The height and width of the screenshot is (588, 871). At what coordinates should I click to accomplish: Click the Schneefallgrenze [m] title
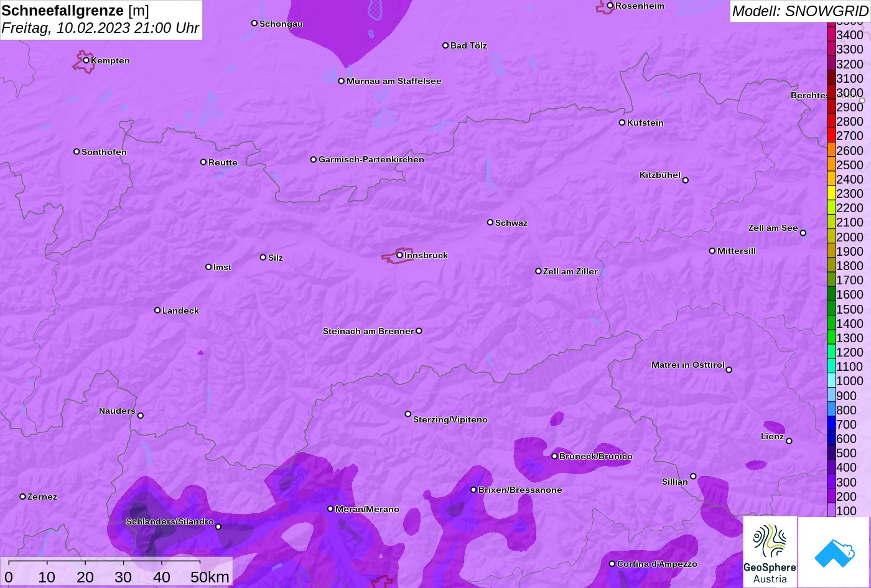75,11
